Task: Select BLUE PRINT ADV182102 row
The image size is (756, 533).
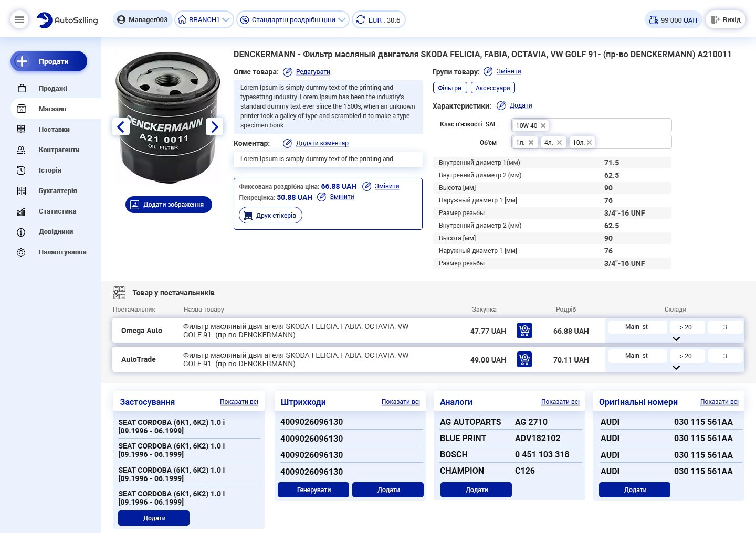Action: pyautogui.click(x=510, y=438)
